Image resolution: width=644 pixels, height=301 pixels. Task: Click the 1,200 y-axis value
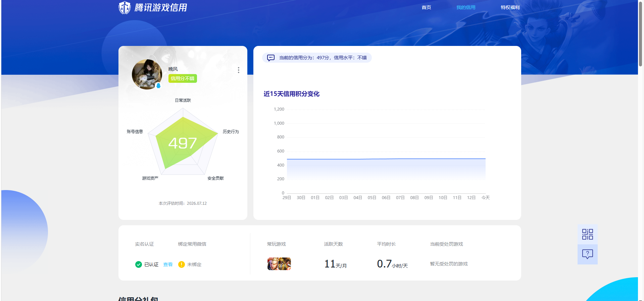point(279,109)
